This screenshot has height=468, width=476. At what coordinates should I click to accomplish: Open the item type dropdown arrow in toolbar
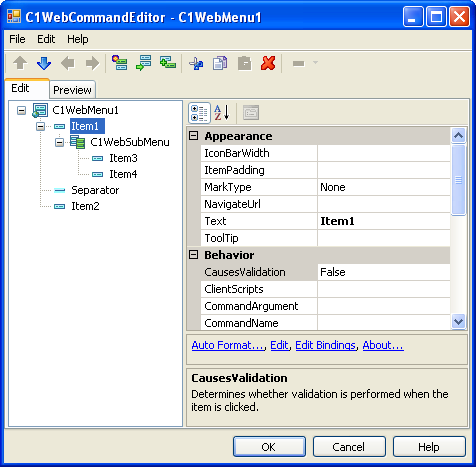(315, 62)
